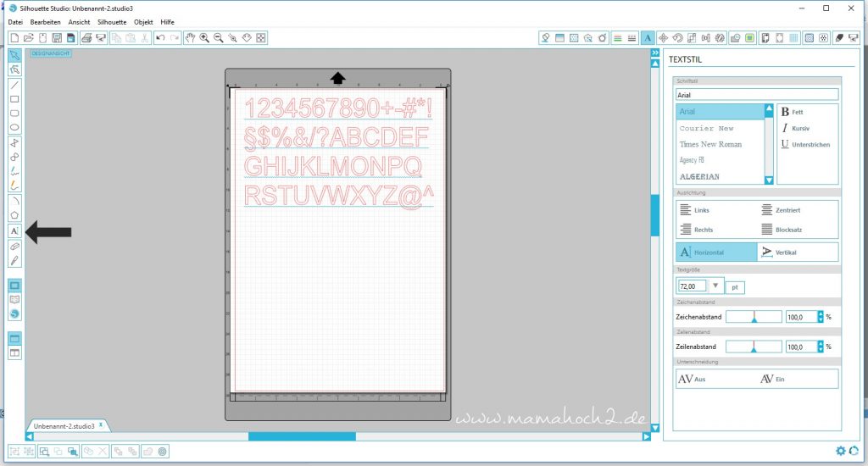
Task: Open the Hilfe menu
Action: click(x=167, y=22)
